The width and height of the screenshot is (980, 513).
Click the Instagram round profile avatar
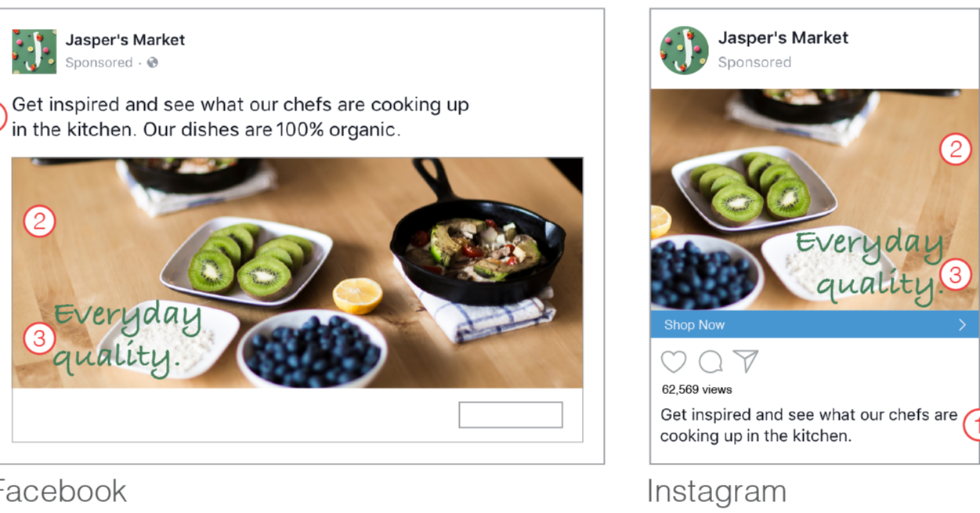(x=684, y=50)
